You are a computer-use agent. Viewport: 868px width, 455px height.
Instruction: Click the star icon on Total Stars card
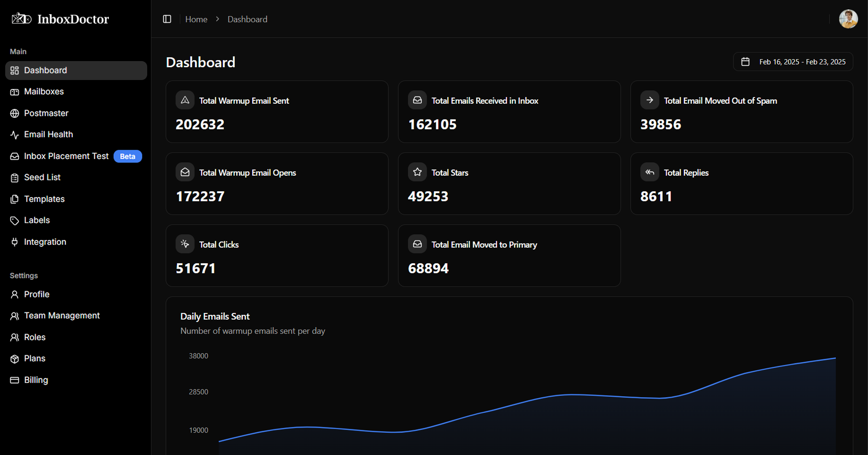coord(417,172)
